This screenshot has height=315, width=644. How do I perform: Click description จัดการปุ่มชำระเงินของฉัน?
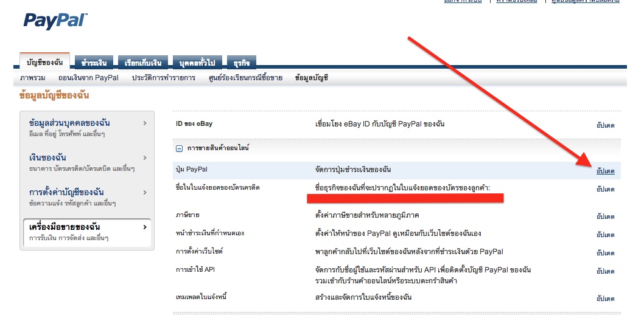[x=353, y=169]
